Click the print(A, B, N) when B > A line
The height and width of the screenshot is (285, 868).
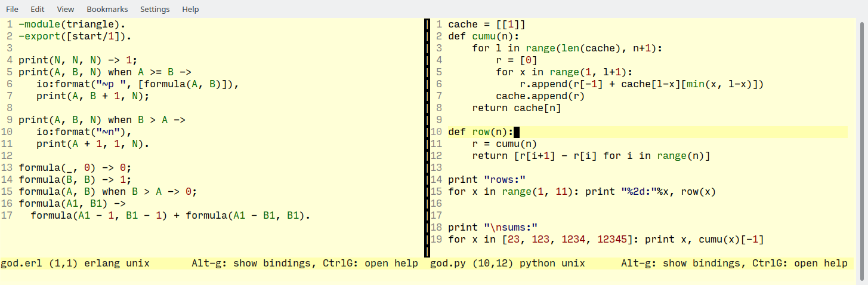102,120
